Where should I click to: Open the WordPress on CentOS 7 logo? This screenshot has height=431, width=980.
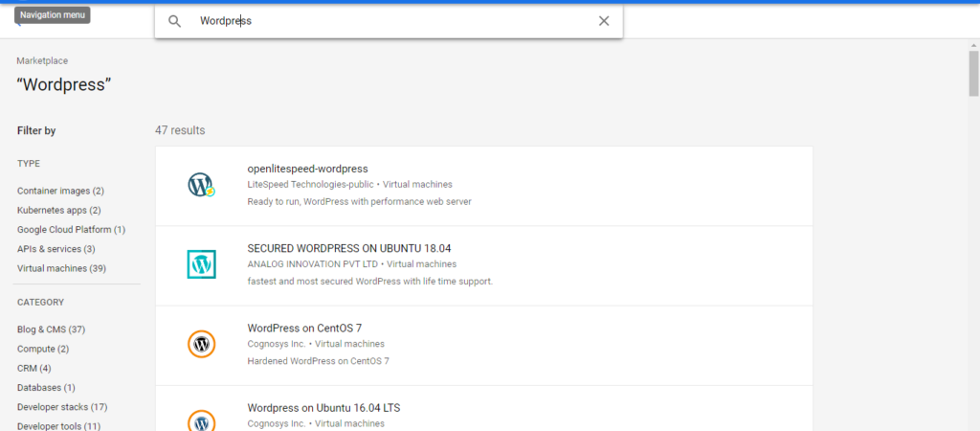[201, 344]
